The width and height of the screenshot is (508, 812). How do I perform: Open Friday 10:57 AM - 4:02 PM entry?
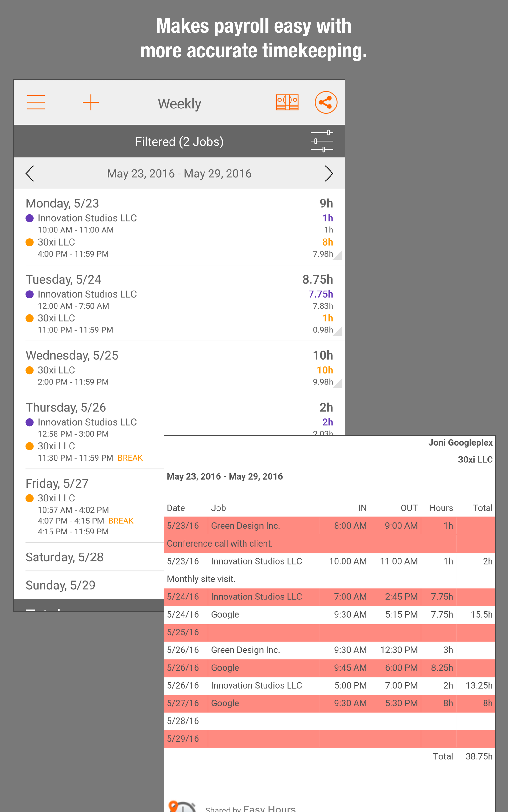coord(73,510)
